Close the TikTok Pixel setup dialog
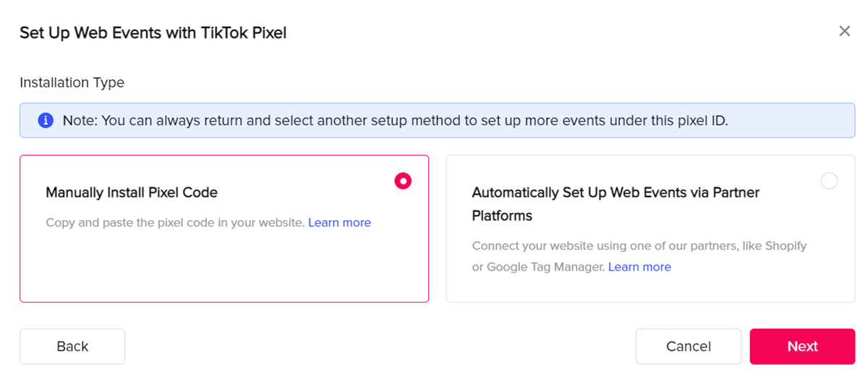Viewport: 868px width, 380px height. tap(844, 31)
